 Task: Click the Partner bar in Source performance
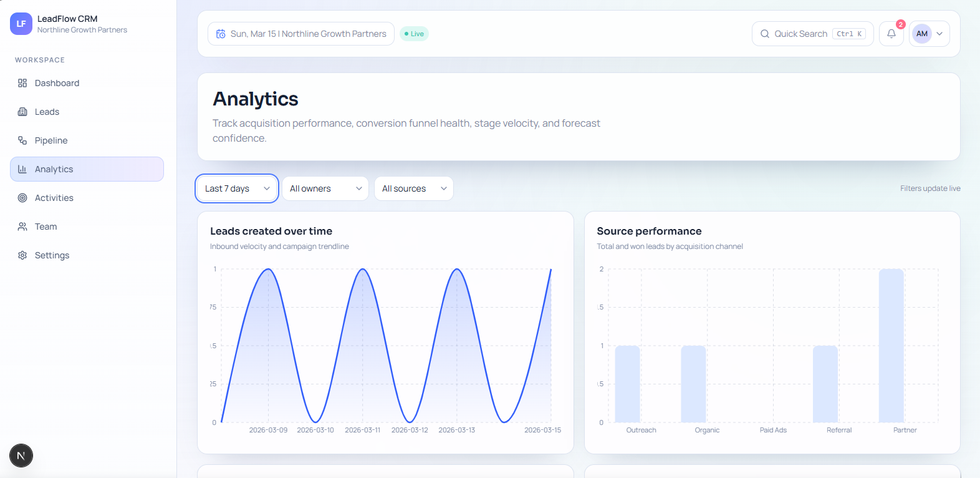coord(891,346)
